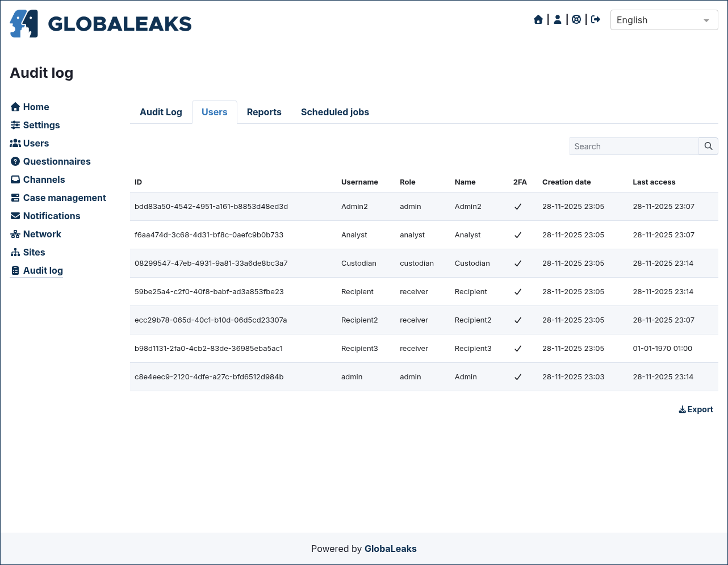Click the Role column header
This screenshot has width=728, height=565.
tap(407, 182)
